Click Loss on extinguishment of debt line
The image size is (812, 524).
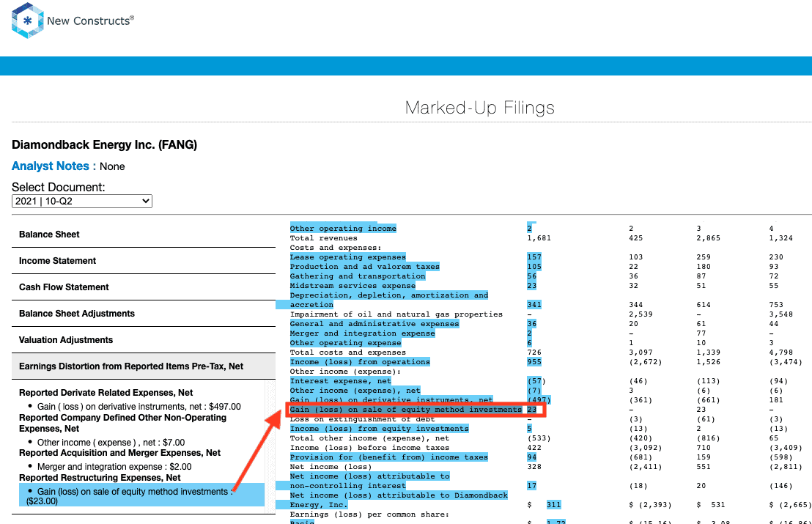click(363, 419)
